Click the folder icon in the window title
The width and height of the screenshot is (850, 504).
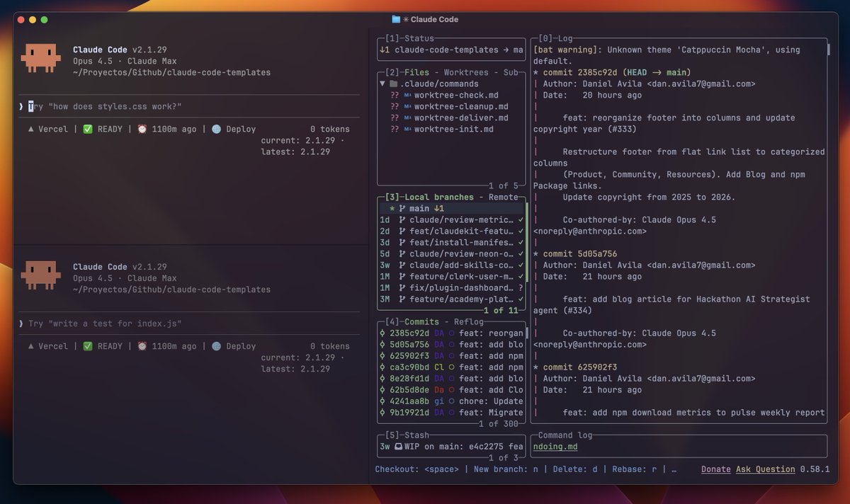coord(396,19)
